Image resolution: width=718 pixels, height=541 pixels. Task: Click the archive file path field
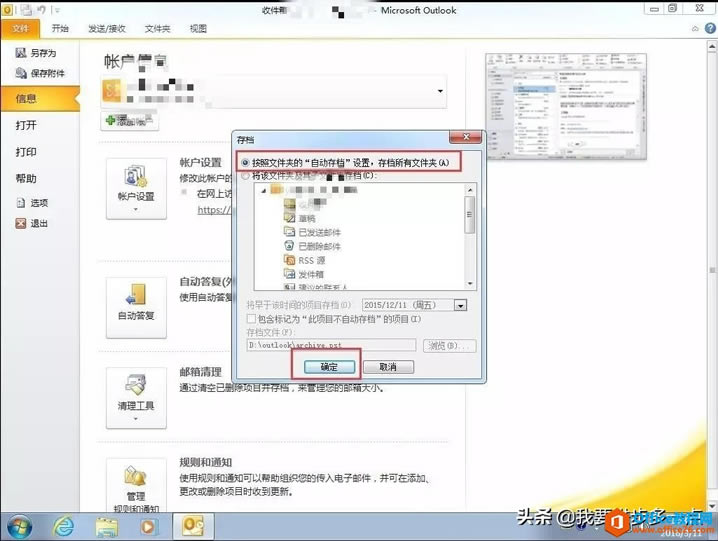pyautogui.click(x=332, y=345)
